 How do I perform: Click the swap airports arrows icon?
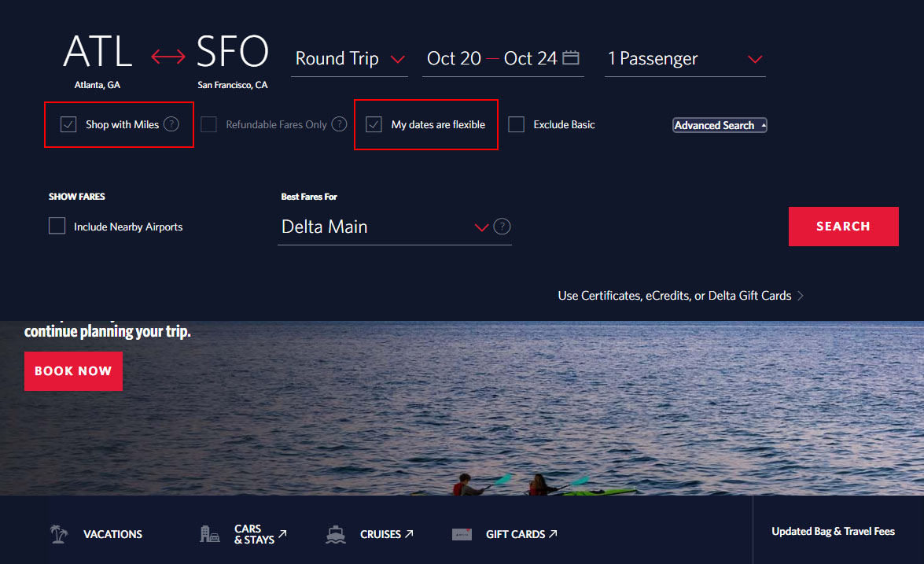click(167, 57)
